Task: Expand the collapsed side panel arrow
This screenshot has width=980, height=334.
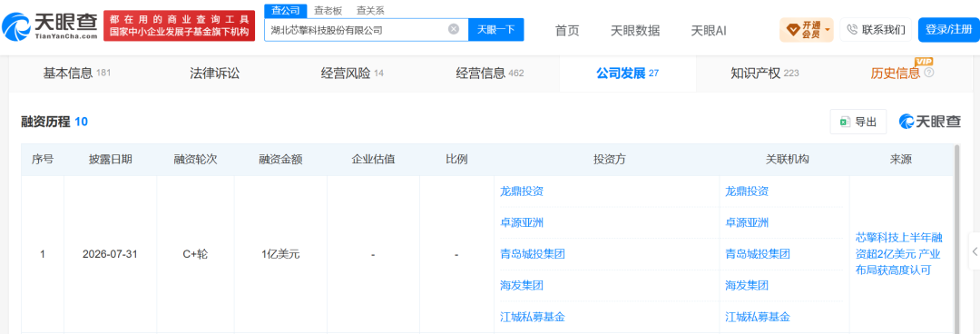Action: click(x=975, y=251)
